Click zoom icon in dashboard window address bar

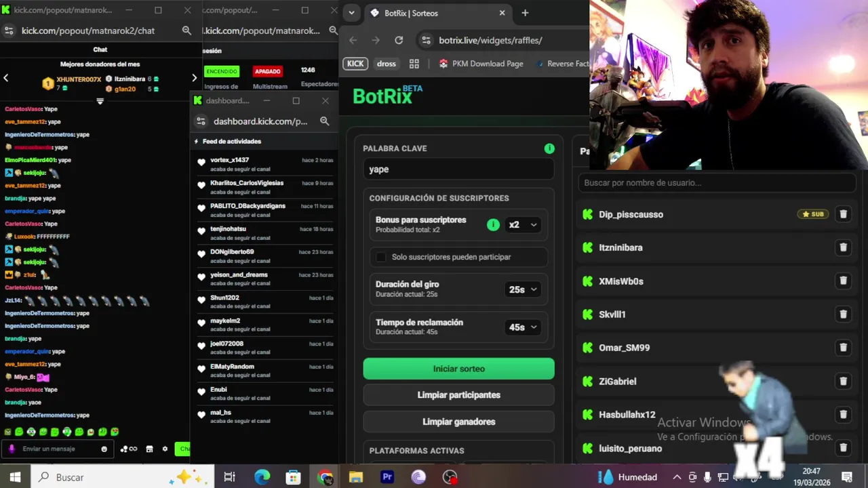324,121
